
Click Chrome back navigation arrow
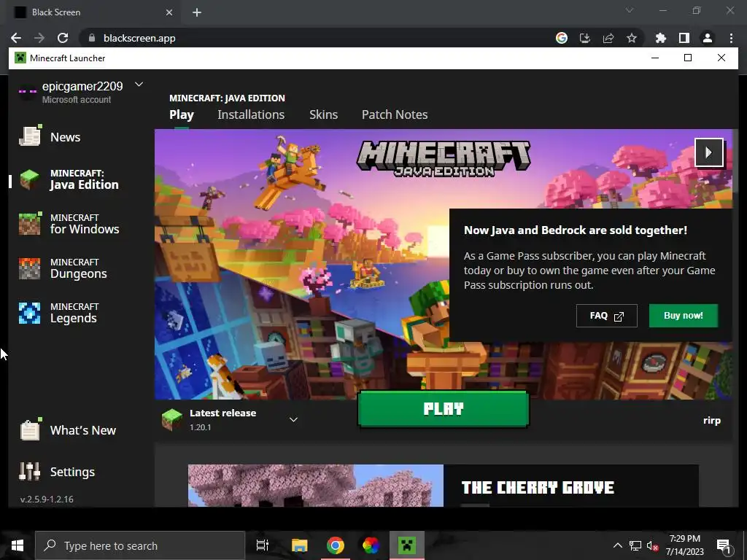(x=16, y=38)
